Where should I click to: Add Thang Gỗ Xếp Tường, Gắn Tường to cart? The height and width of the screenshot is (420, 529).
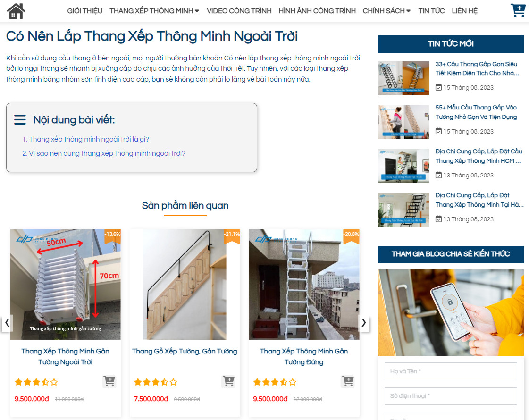click(x=229, y=381)
